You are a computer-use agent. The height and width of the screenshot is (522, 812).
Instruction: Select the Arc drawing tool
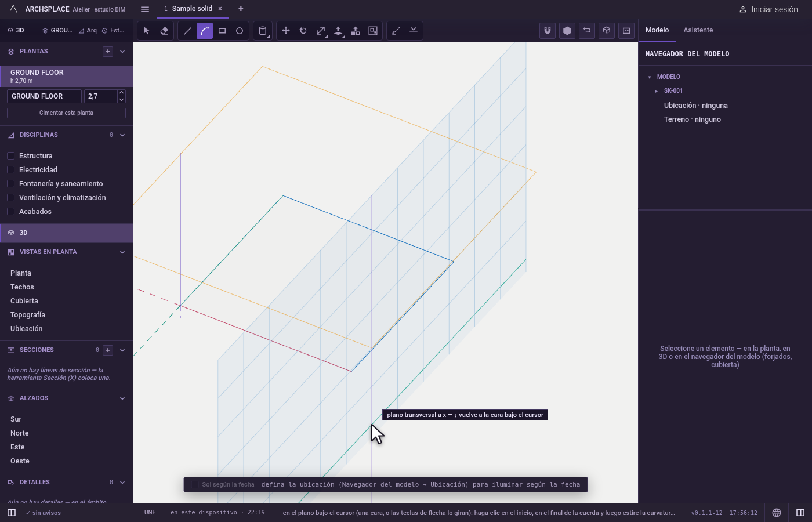[x=205, y=31]
